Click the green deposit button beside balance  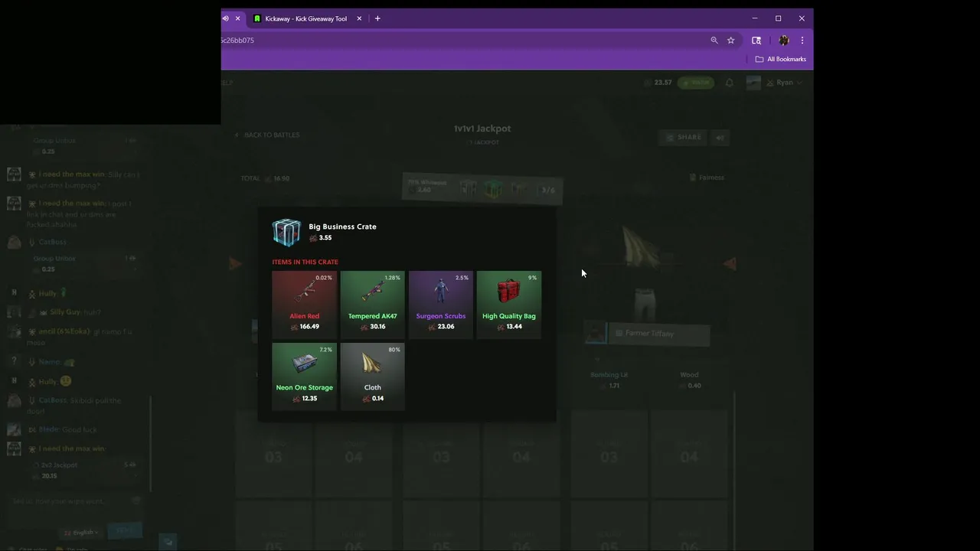point(696,83)
